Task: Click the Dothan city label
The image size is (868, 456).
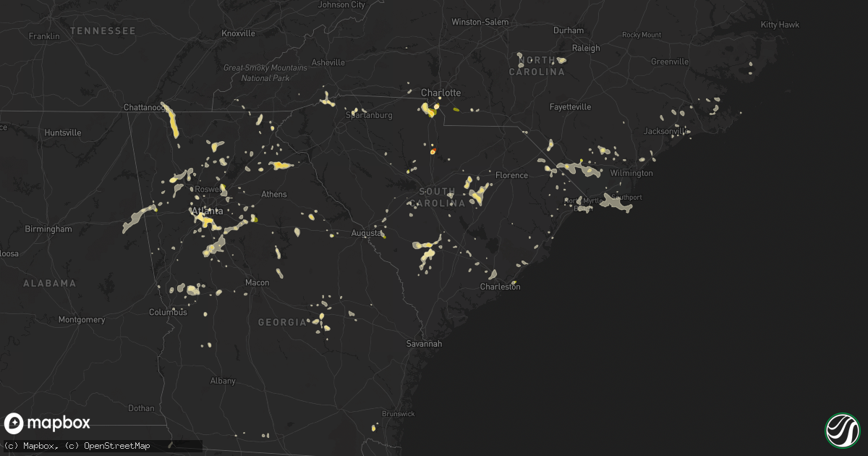Action: [x=141, y=408]
